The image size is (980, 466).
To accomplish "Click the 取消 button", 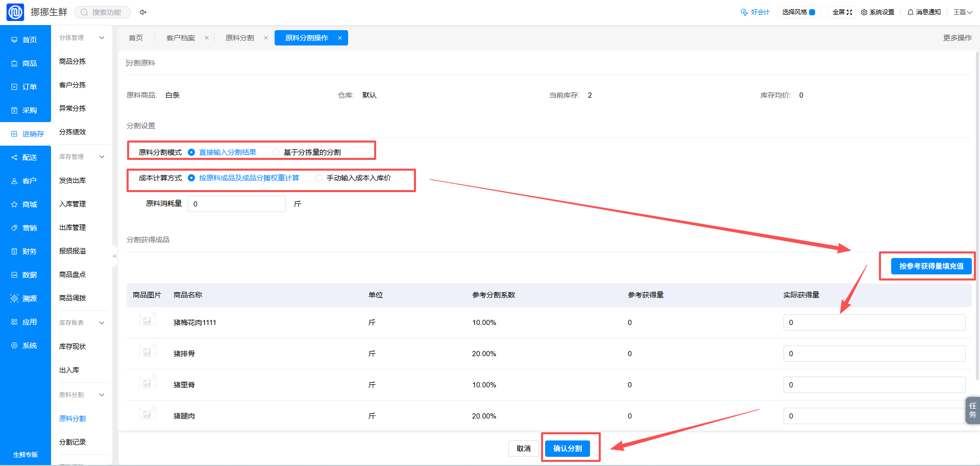I will [x=524, y=449].
